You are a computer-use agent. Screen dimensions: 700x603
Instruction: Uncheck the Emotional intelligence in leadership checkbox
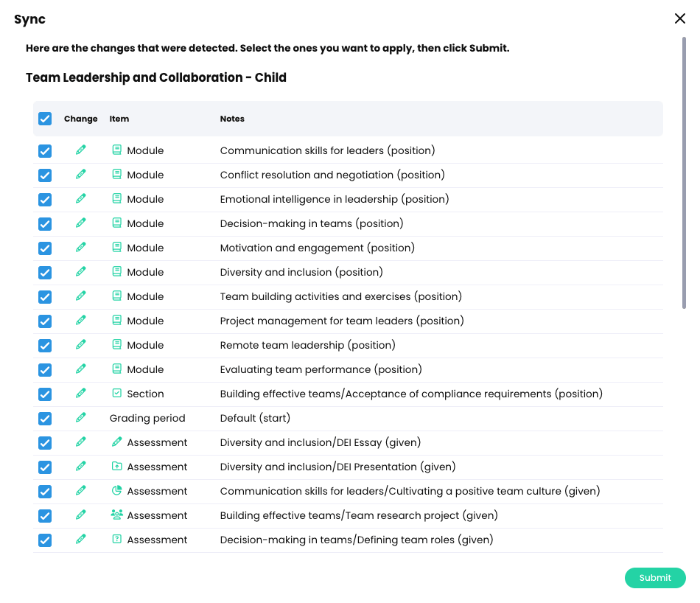(45, 199)
